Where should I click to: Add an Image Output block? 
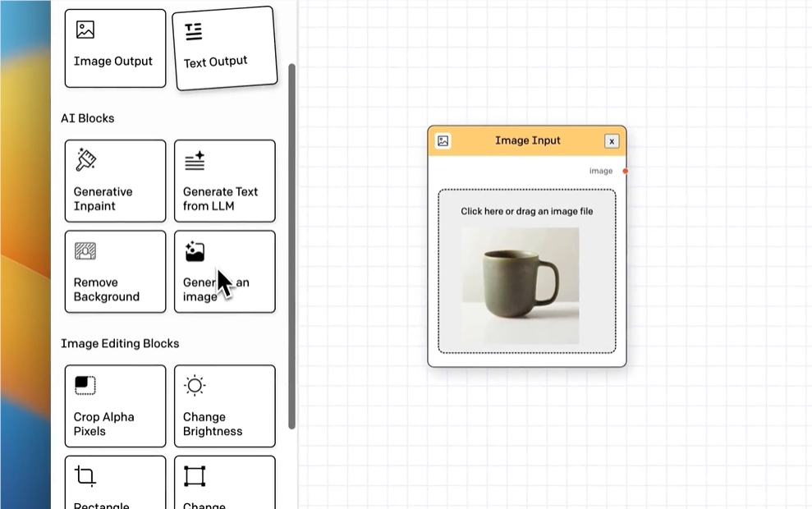[116, 48]
